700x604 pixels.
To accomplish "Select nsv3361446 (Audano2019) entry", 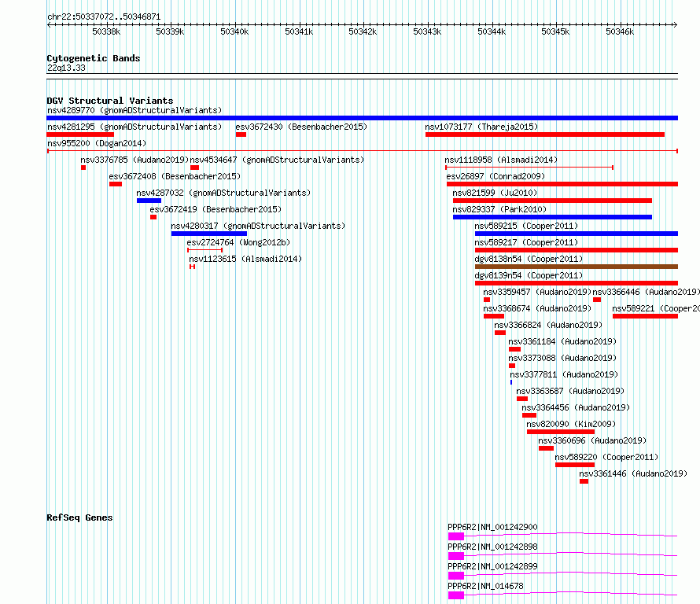I will (633, 473).
